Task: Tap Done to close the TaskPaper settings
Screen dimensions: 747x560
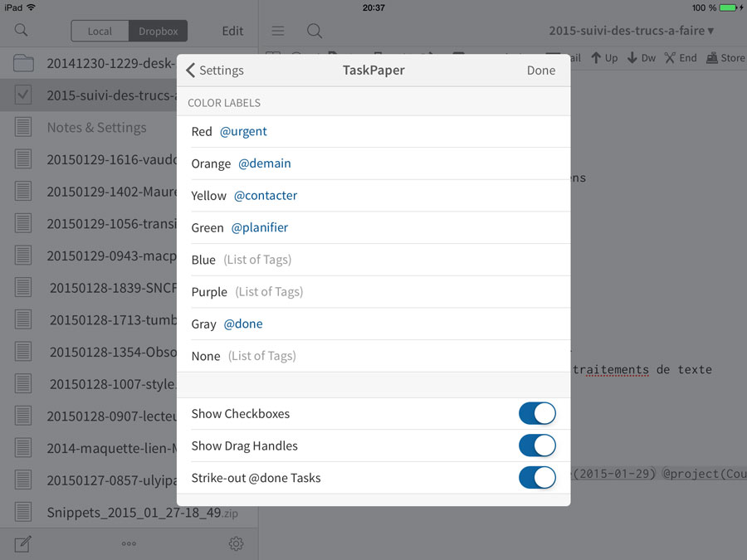Action: pos(540,71)
